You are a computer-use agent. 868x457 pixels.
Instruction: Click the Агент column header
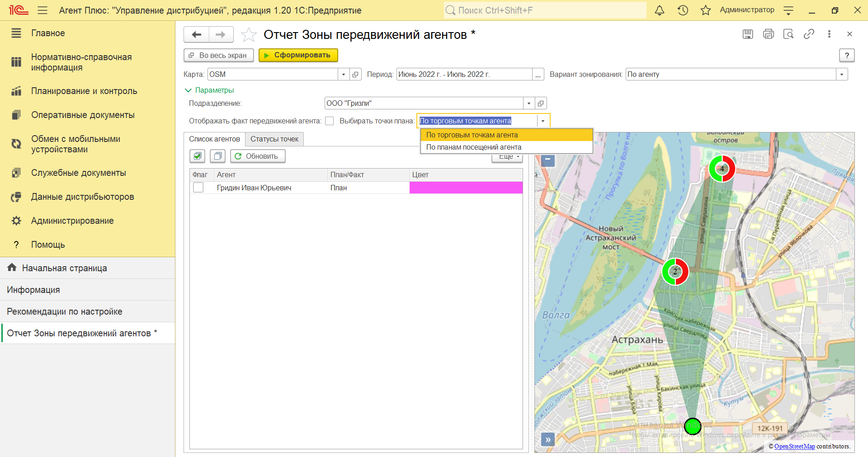pos(270,175)
